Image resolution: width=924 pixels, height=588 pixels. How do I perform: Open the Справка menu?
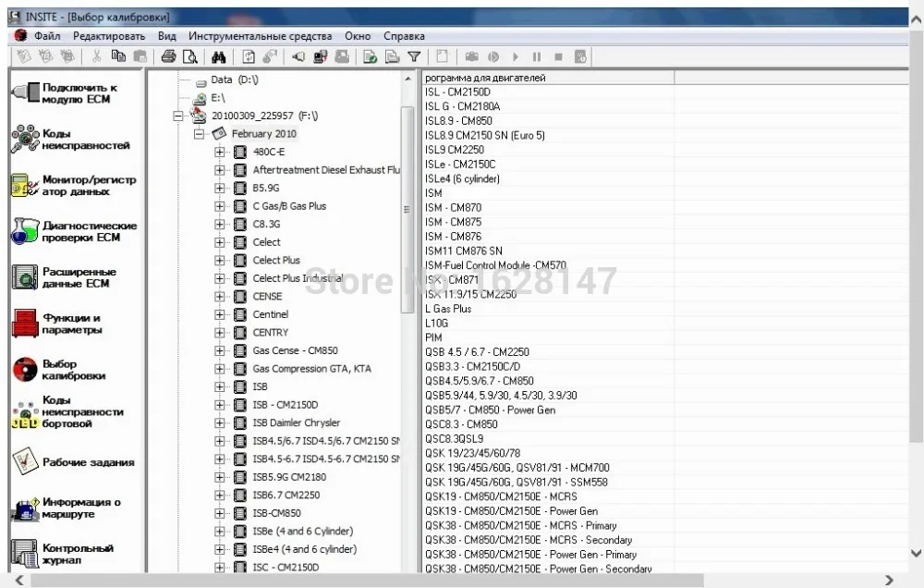tap(405, 36)
